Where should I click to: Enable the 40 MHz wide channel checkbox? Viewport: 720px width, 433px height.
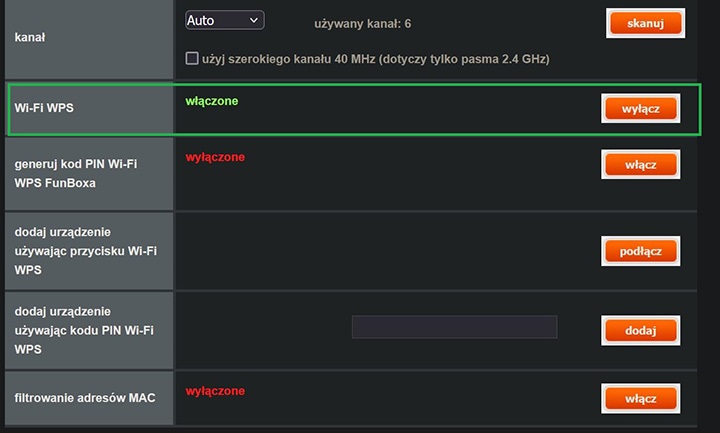point(193,59)
